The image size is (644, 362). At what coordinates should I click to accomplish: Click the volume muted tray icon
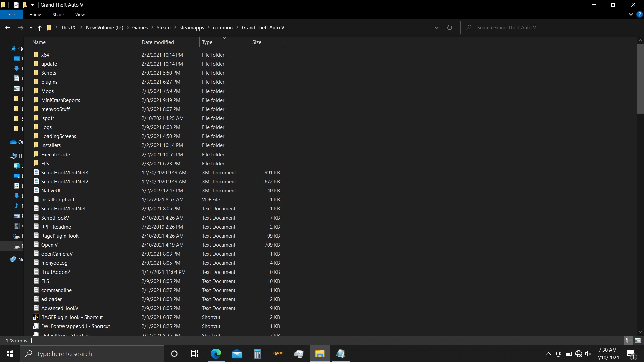588,354
